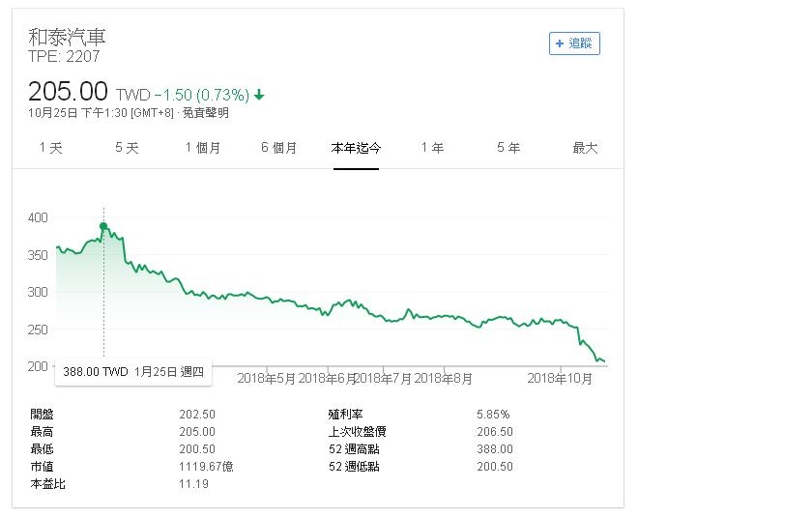Select the 5 天 time range tab
Viewport: 812px width, 517px height.
click(127, 148)
